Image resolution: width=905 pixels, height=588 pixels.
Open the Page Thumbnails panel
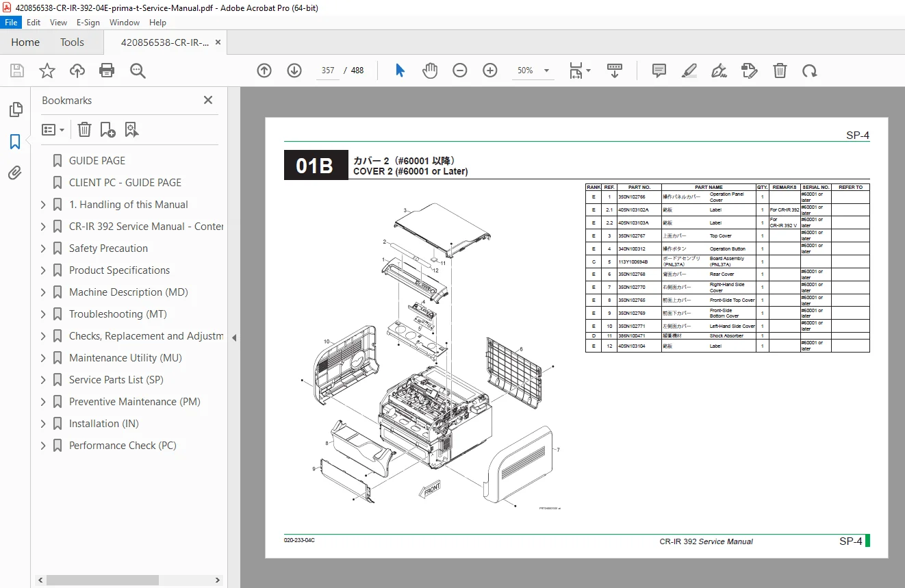click(x=15, y=110)
